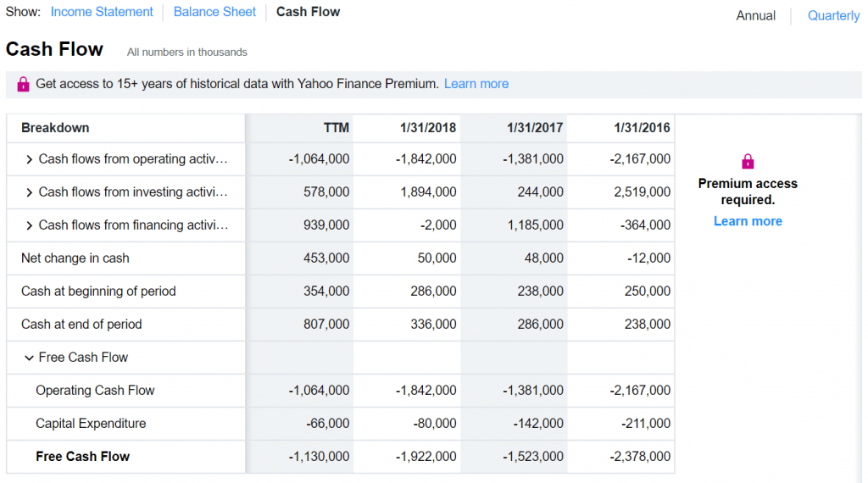Viewport: 868px width, 483px height.
Task: Click the pink lock icon in premium banner
Action: 23,84
